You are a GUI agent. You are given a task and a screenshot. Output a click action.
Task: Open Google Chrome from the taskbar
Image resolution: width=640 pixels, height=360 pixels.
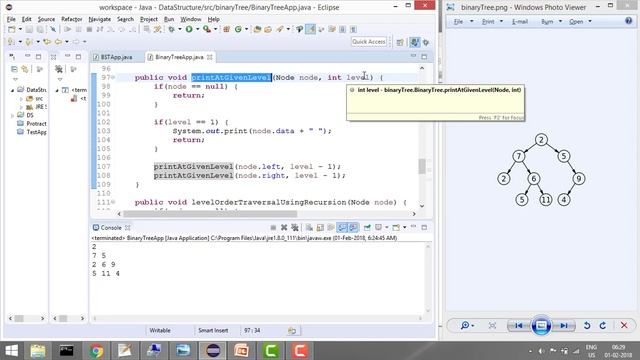[x=96, y=351]
